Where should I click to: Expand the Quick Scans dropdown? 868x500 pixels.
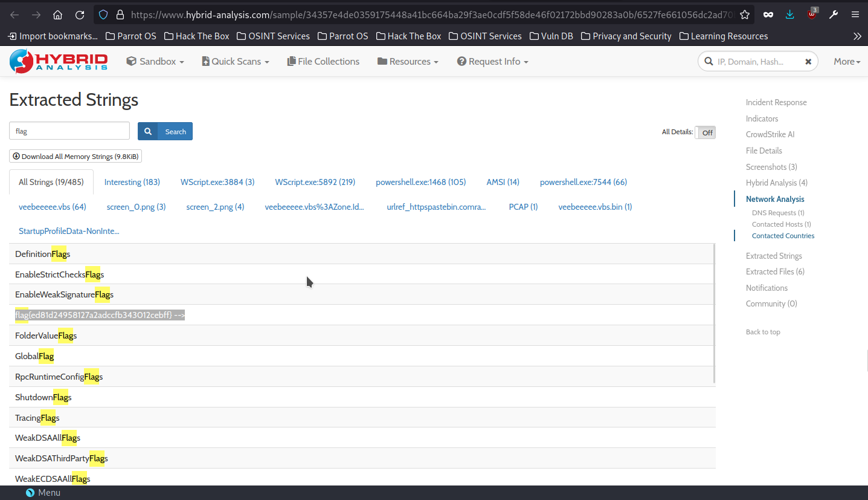point(236,62)
